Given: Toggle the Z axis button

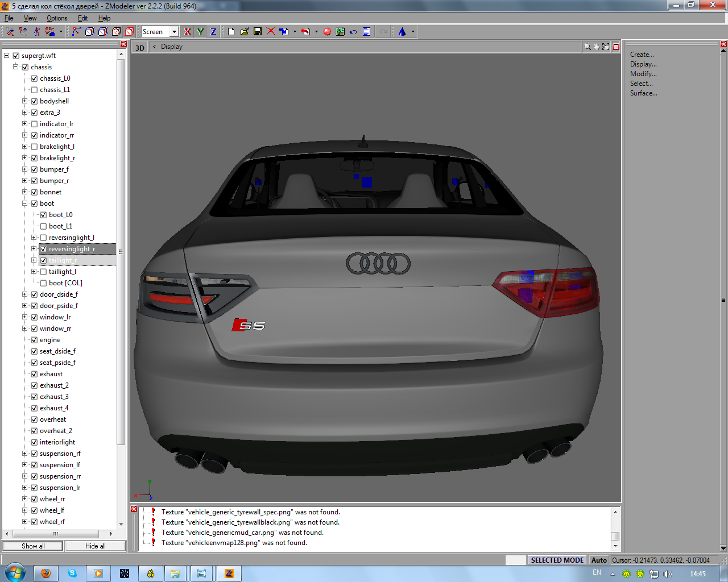Looking at the screenshot, I should [x=213, y=32].
